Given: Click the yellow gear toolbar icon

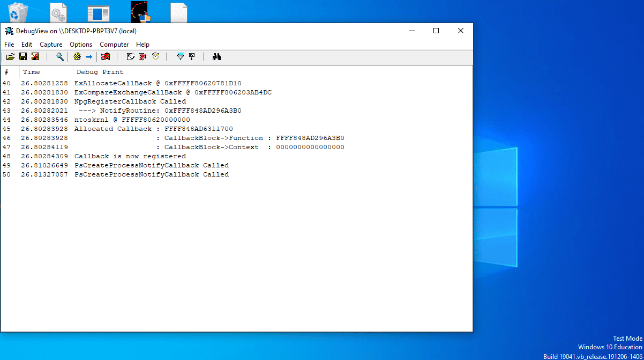Looking at the screenshot, I should pos(77,57).
